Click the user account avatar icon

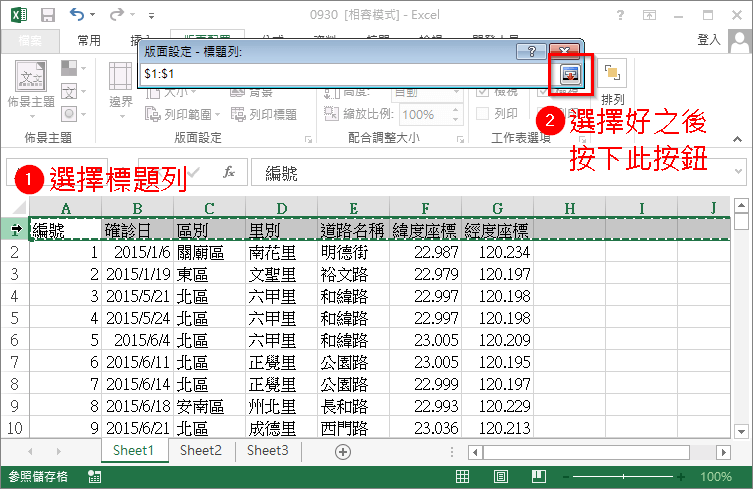coord(740,41)
